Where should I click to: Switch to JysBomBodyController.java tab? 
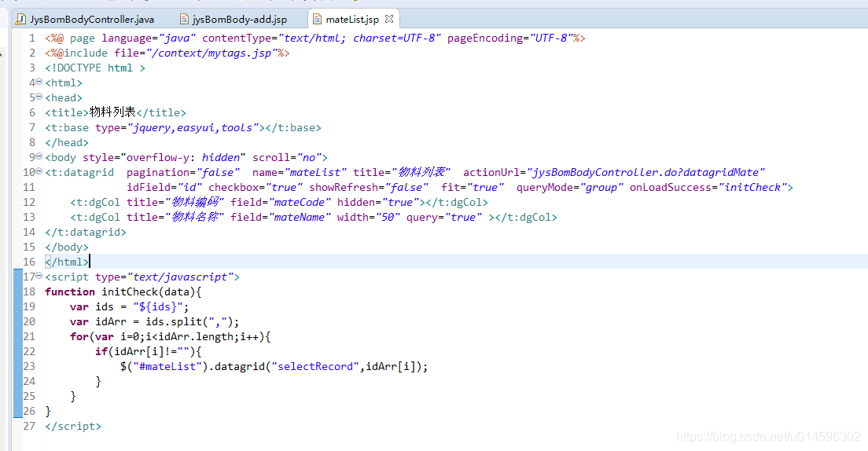click(x=85, y=20)
